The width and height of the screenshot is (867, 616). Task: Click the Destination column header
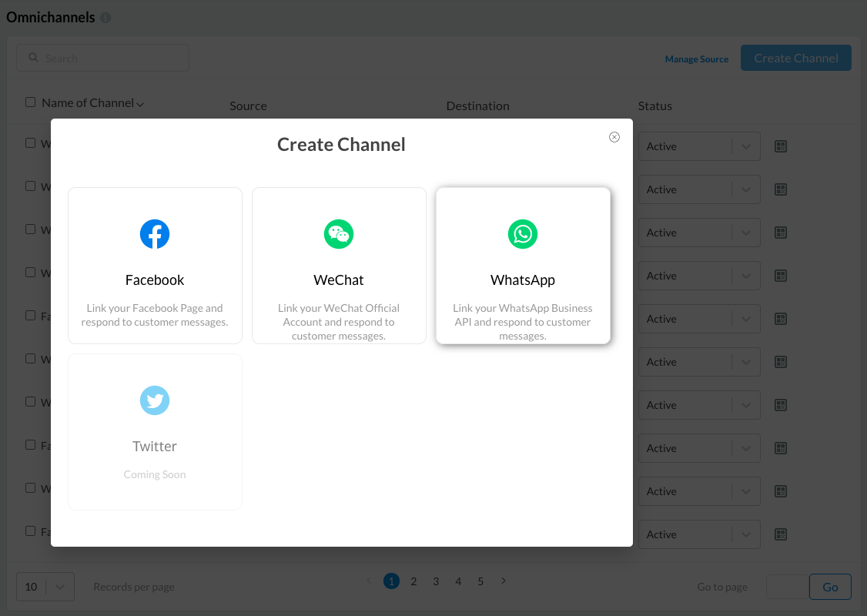(477, 105)
